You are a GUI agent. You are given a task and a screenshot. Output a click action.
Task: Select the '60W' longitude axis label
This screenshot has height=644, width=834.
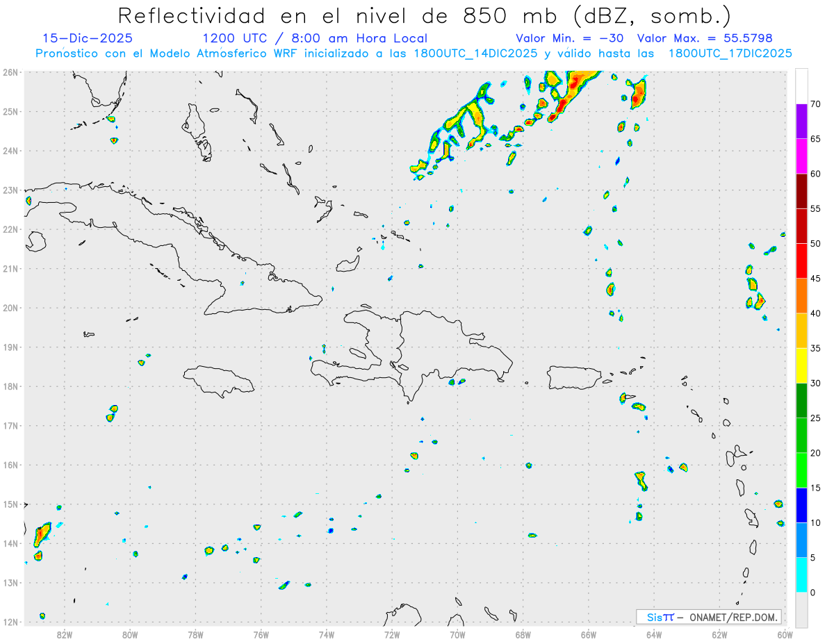785,634
